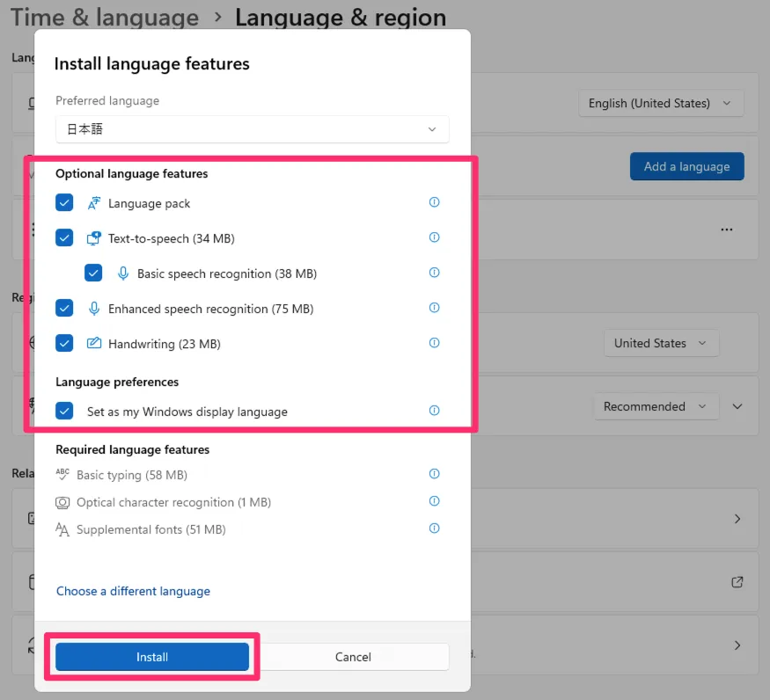Show info for Windows display language setting
Screen dimensions: 770x700
[434, 411]
